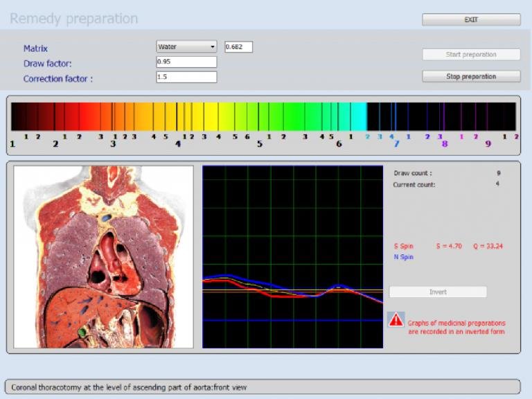Focus the Draw factor input field
Screen dimensions: 532x399
click(x=186, y=62)
